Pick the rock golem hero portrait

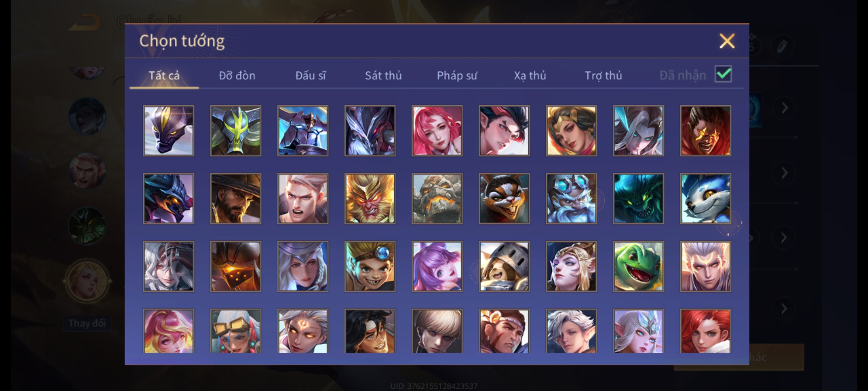pyautogui.click(x=437, y=198)
